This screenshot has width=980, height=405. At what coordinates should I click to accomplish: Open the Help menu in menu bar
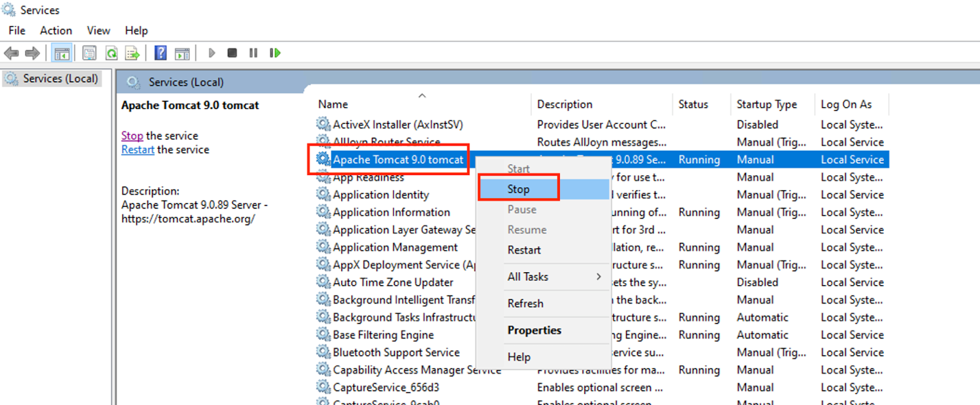tap(136, 31)
